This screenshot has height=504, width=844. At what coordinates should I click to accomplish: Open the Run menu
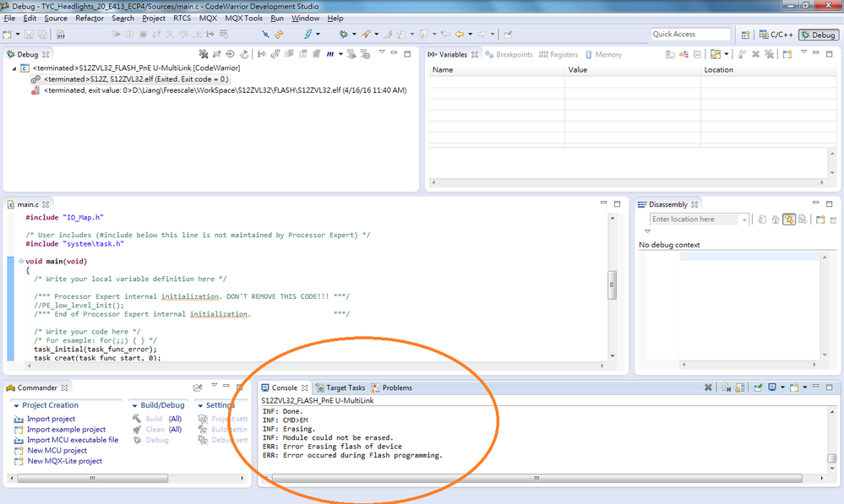coord(276,19)
